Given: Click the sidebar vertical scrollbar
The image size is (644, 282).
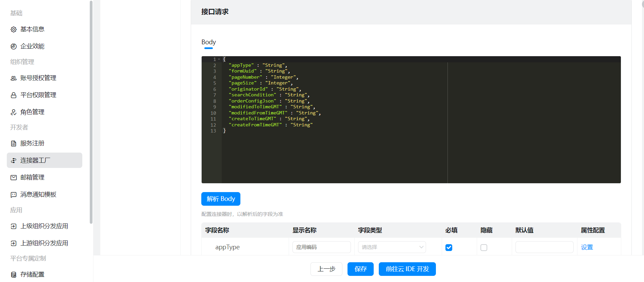Looking at the screenshot, I should 91,112.
